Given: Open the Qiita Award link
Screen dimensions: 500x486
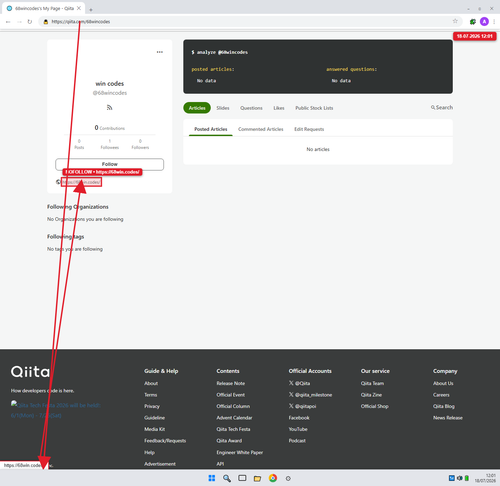Looking at the screenshot, I should tap(229, 441).
